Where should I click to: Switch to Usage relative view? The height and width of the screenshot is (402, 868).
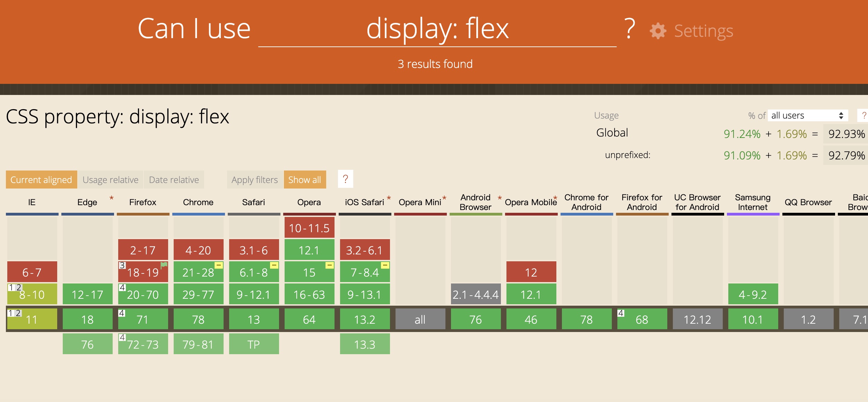click(x=110, y=180)
